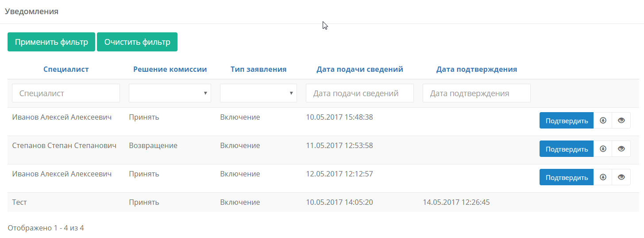The image size is (644, 238).
Task: Open the Решение комиссии filter dropdown
Action: click(x=170, y=93)
